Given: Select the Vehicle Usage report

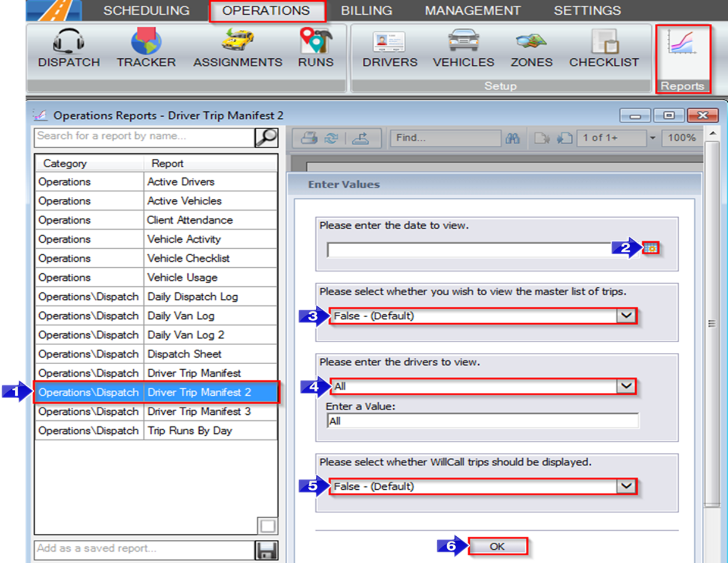Looking at the screenshot, I should [x=156, y=277].
